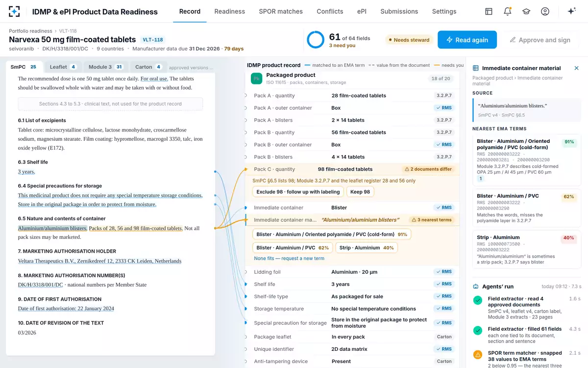588x368 pixels.
Task: Click the 2 documents differ warning
Action: 428,169
